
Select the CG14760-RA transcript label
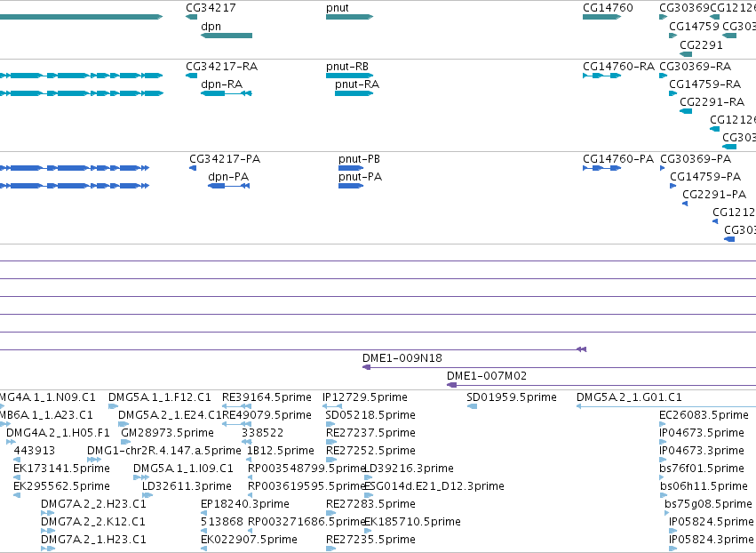tap(618, 67)
